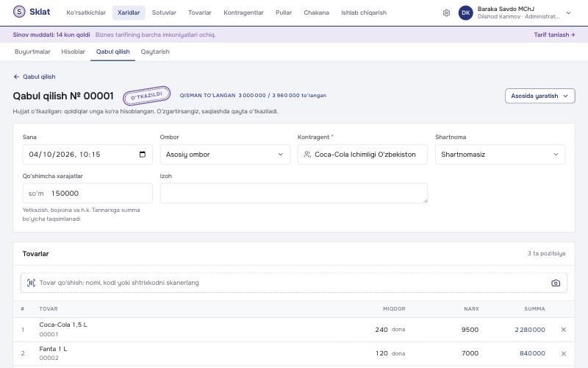The width and height of the screenshot is (588, 368).
Task: Open Sotuvlar menu
Action: (x=164, y=13)
